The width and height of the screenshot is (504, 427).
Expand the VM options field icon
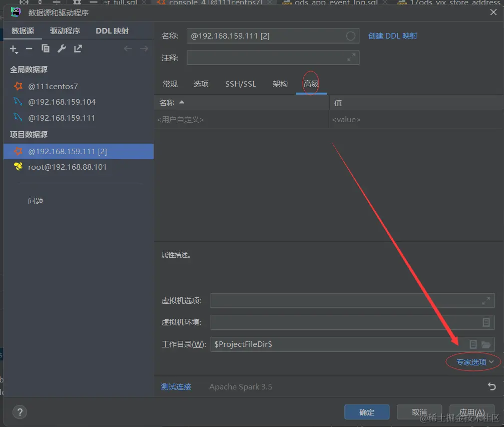486,301
